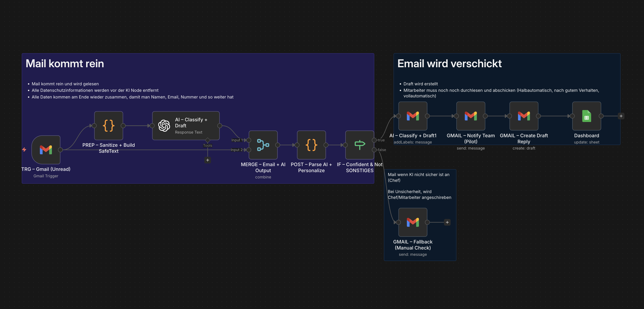The width and height of the screenshot is (644, 309).
Task: Select the IF – Confident & Not SONSTIGES node
Action: tap(359, 145)
